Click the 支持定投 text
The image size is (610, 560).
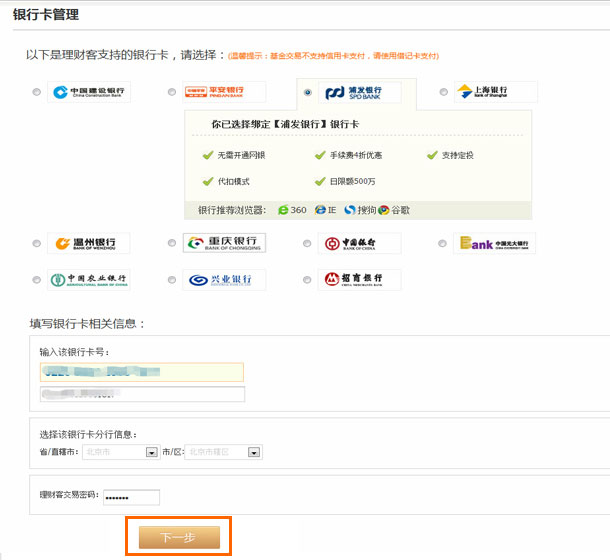click(x=458, y=155)
